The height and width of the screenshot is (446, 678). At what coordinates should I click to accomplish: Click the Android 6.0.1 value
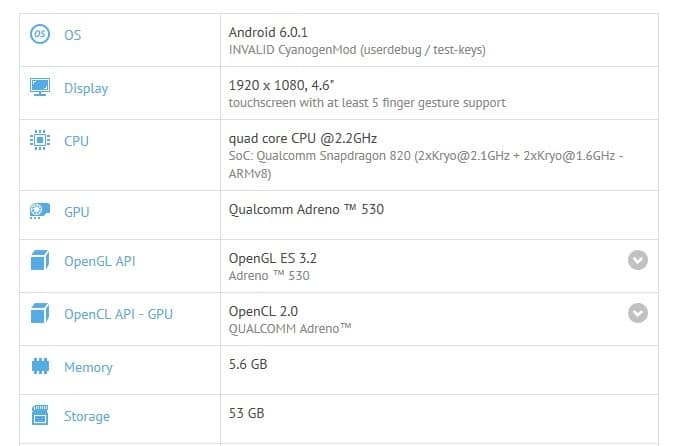(266, 31)
